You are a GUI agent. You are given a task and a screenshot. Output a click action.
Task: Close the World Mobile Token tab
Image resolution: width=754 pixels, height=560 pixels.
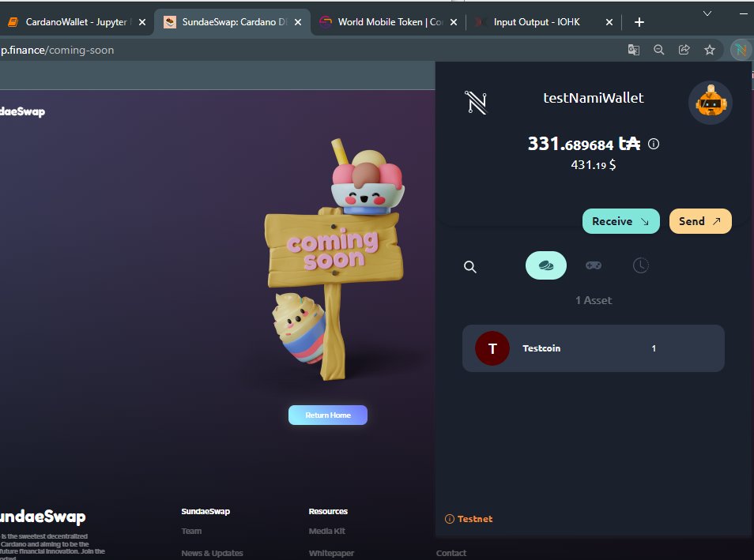(x=454, y=22)
